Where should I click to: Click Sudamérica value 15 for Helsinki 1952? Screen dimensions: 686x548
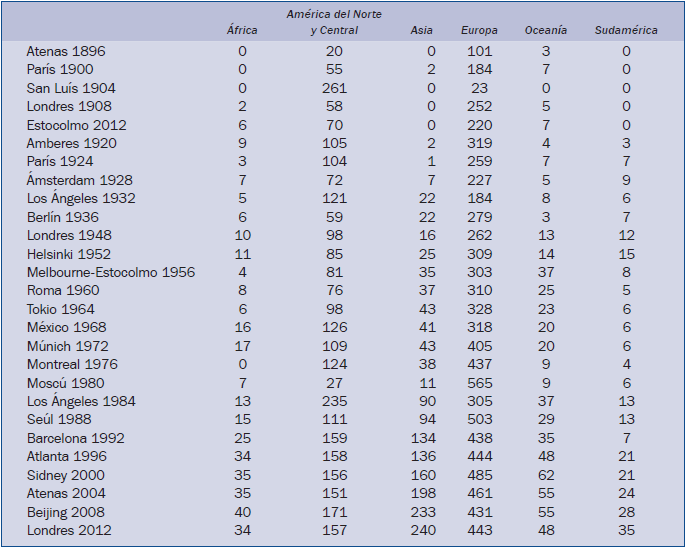click(x=626, y=254)
